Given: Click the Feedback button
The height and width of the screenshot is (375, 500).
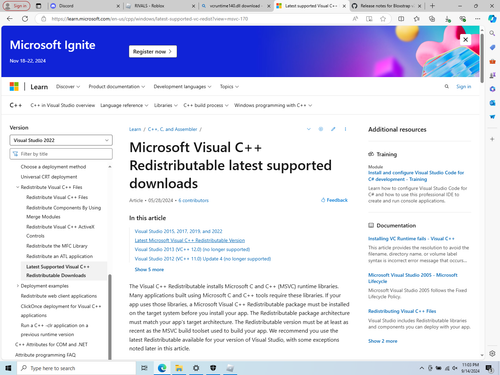Looking at the screenshot, I should [x=334, y=200].
